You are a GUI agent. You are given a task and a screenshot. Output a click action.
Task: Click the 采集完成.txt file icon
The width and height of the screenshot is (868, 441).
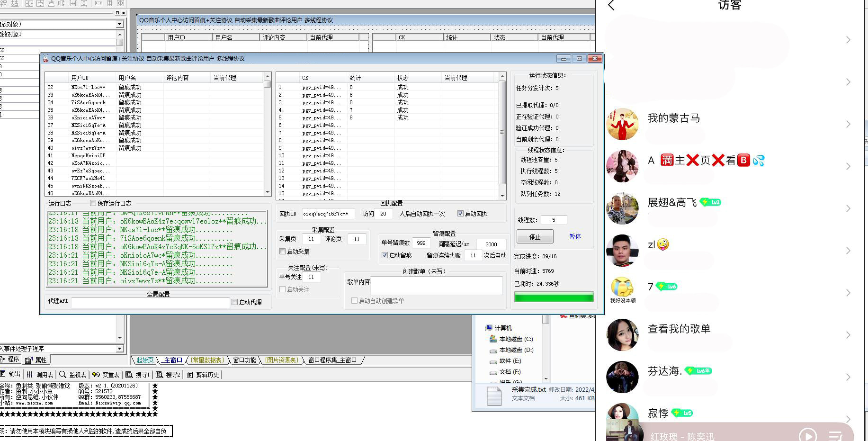pyautogui.click(x=494, y=396)
